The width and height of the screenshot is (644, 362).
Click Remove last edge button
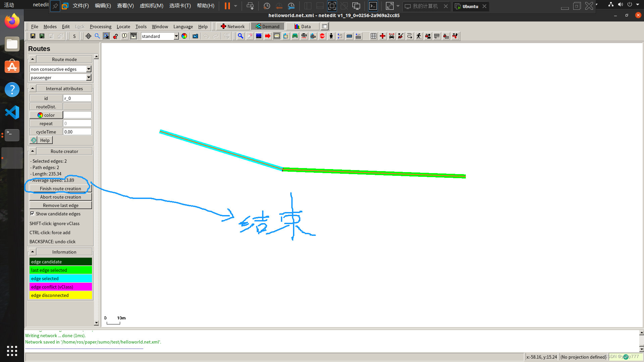point(60,205)
